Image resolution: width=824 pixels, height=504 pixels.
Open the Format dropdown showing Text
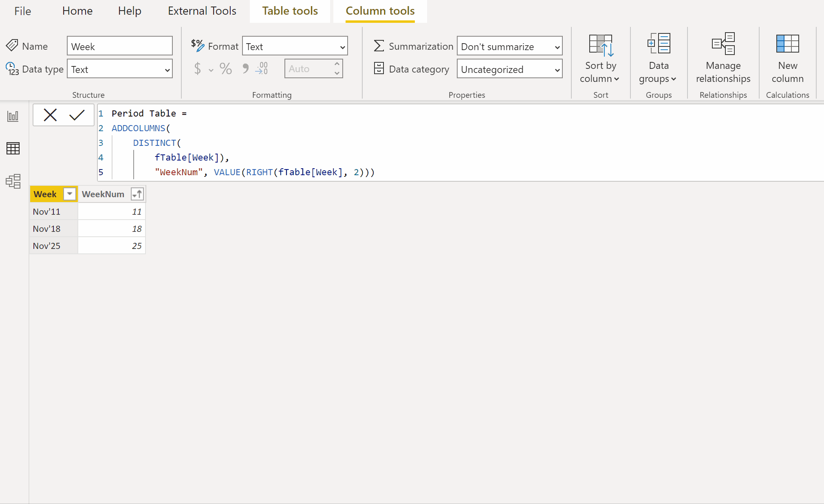(295, 46)
